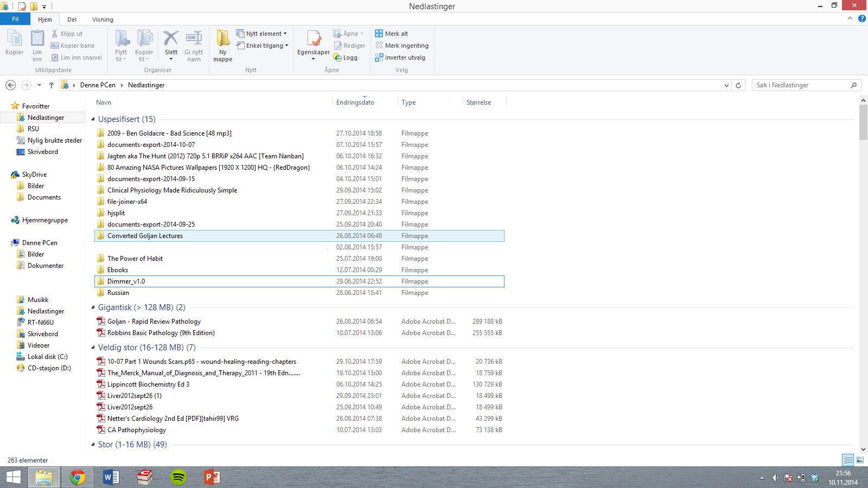The width and height of the screenshot is (868, 488).
Task: Select the Converted Goljan Lectures folder
Action: tap(299, 236)
